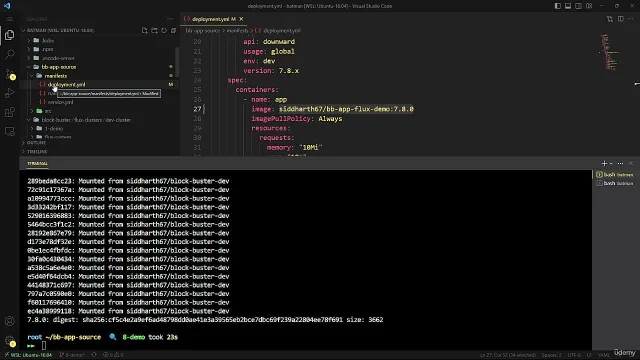Select the TERMINAL panel tab
The image size is (640, 360).
37,163
